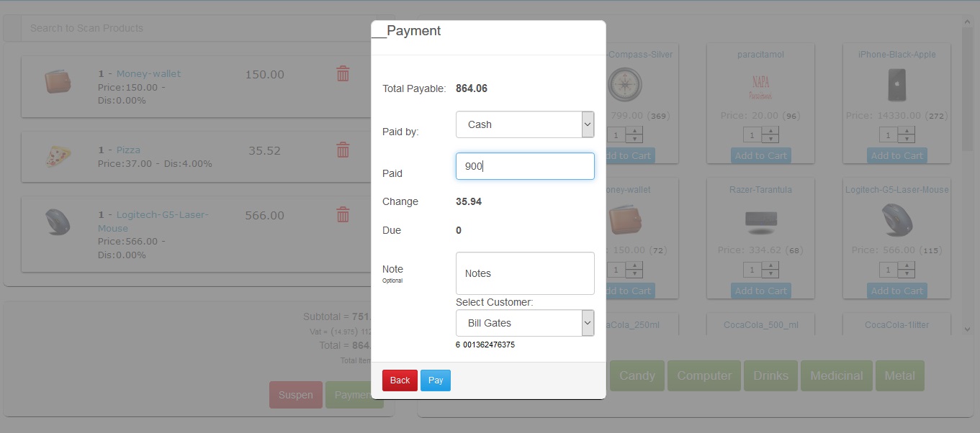
Task: Remove Pizza item using trash icon
Action: tap(343, 150)
